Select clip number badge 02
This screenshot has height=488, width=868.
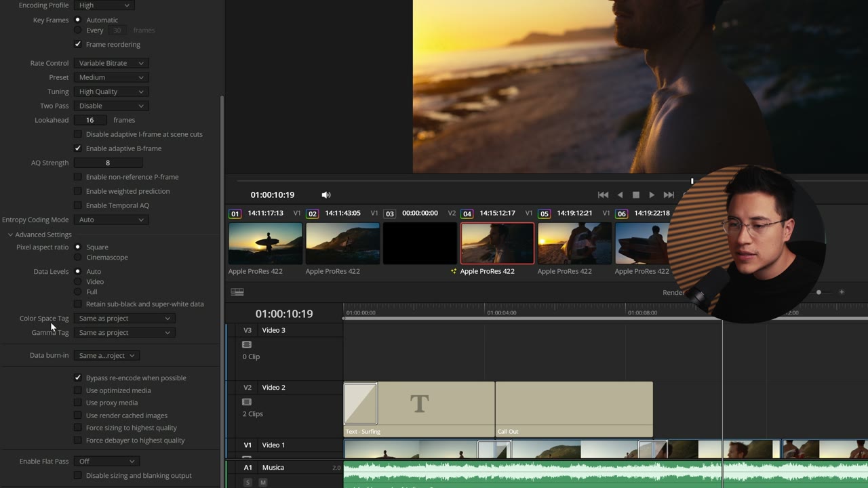[312, 213]
